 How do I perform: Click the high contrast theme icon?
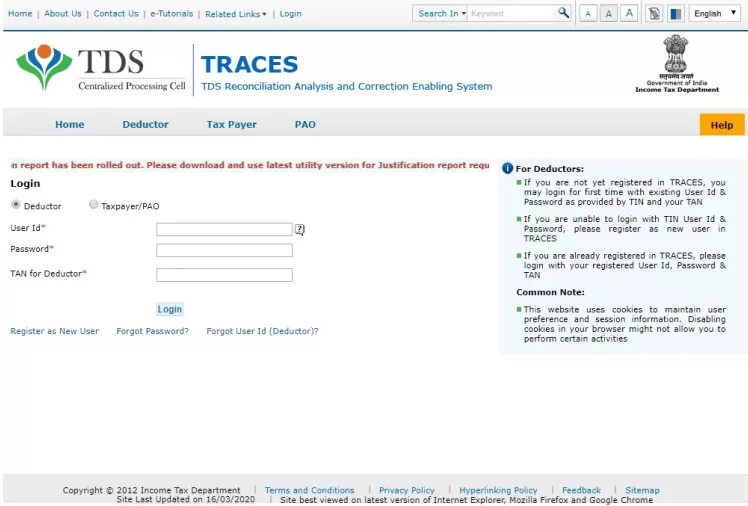675,14
